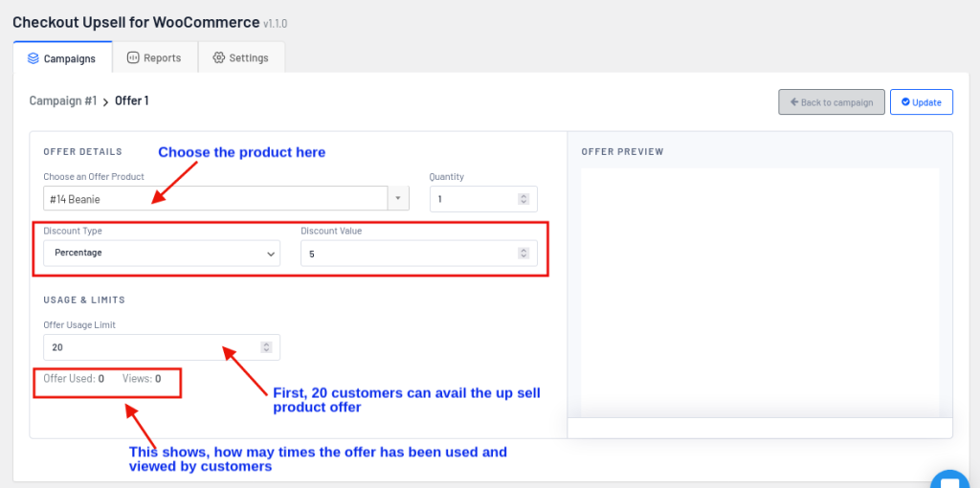Go to Campaign #1 breadcrumb
Viewport: 980px width, 488px height.
coord(63,100)
